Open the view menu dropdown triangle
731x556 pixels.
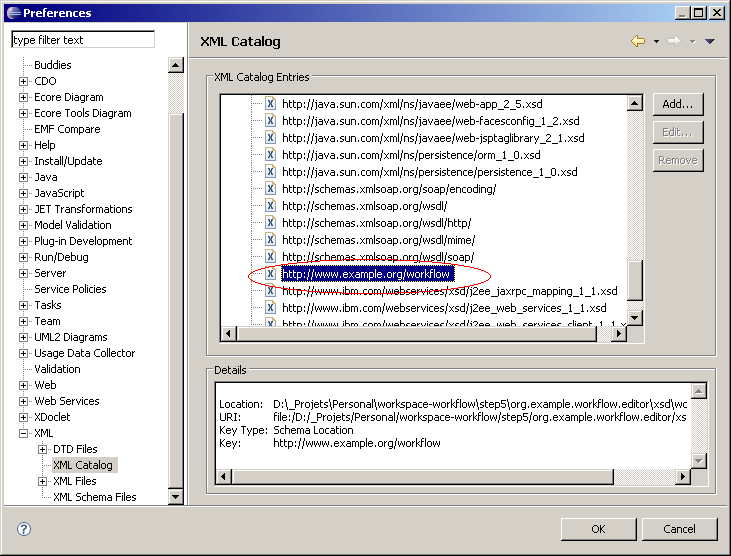point(710,41)
